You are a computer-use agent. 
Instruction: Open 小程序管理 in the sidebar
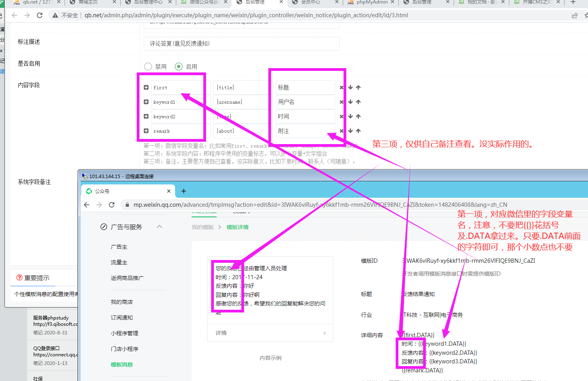pos(124,333)
